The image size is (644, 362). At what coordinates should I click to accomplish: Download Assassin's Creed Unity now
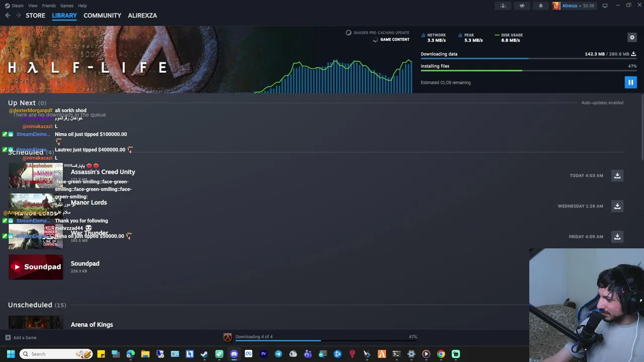617,175
